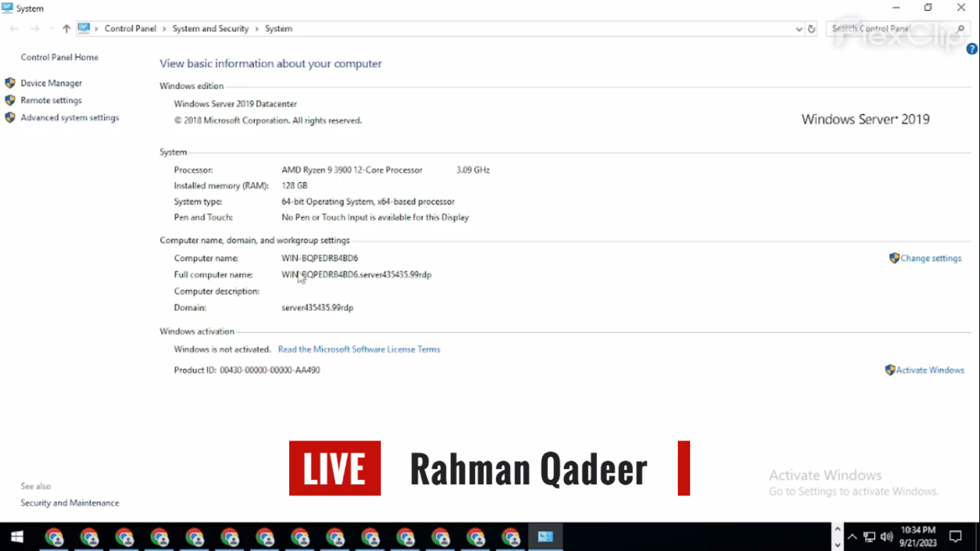Screen dimensions: 980x551
Task: Select the System breadcrumb
Action: tap(278, 29)
